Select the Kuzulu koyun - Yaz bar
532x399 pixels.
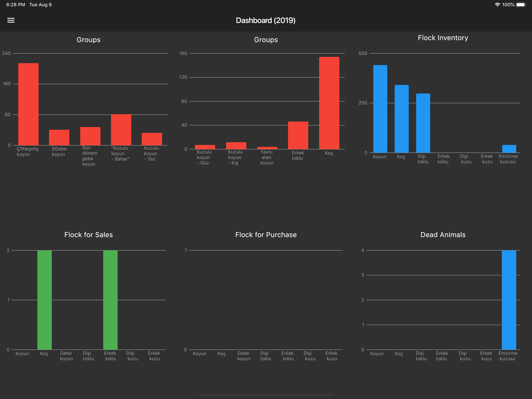[x=152, y=139]
